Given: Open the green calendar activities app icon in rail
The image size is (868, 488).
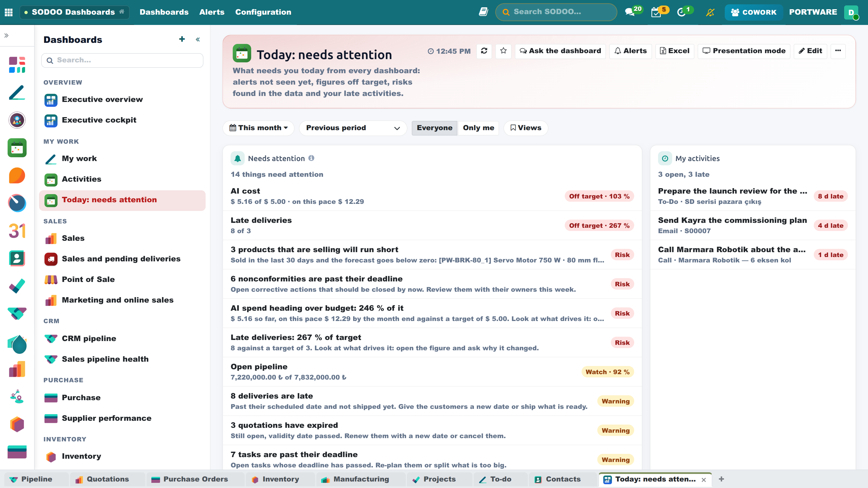Looking at the screenshot, I should pyautogui.click(x=17, y=148).
